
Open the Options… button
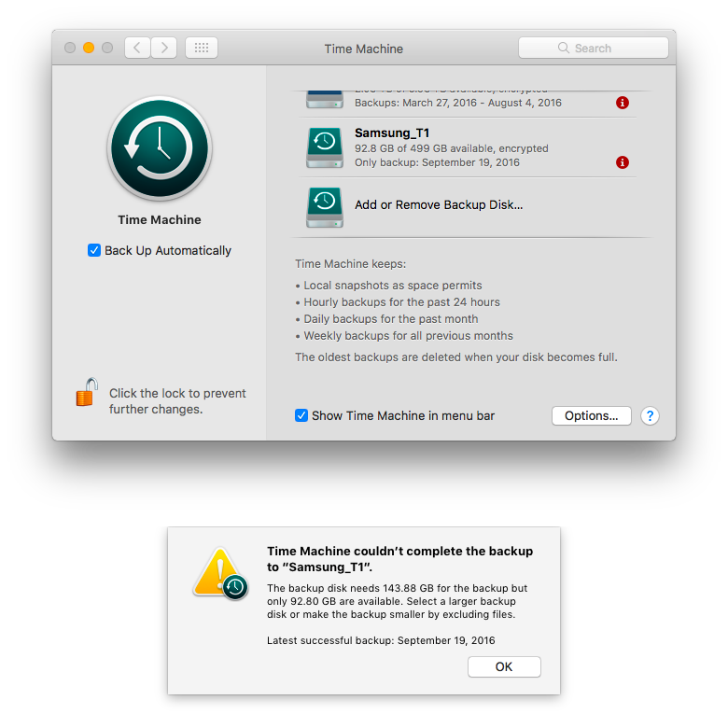(x=591, y=415)
